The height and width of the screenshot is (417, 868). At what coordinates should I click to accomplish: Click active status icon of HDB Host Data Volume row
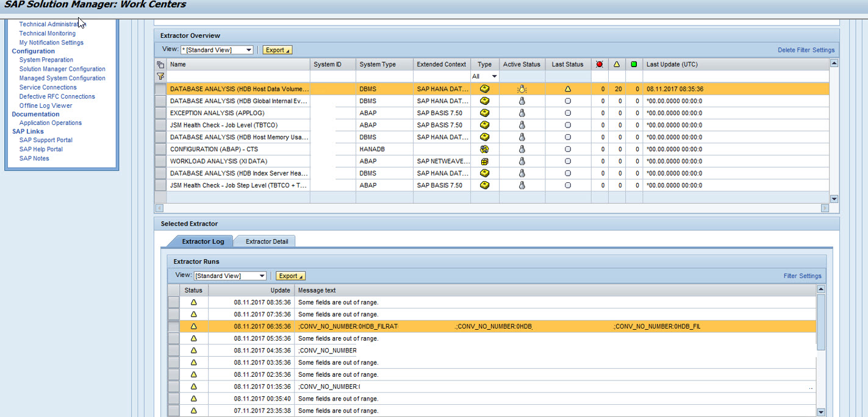coord(522,89)
